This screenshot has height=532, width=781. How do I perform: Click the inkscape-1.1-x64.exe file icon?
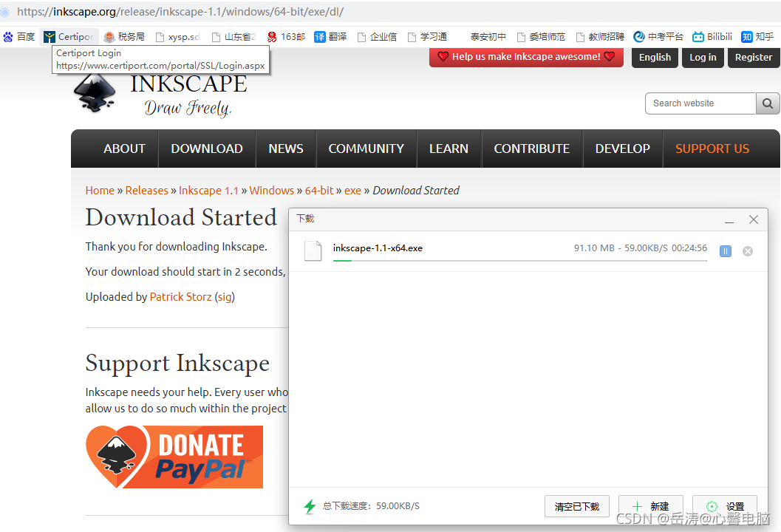313,250
